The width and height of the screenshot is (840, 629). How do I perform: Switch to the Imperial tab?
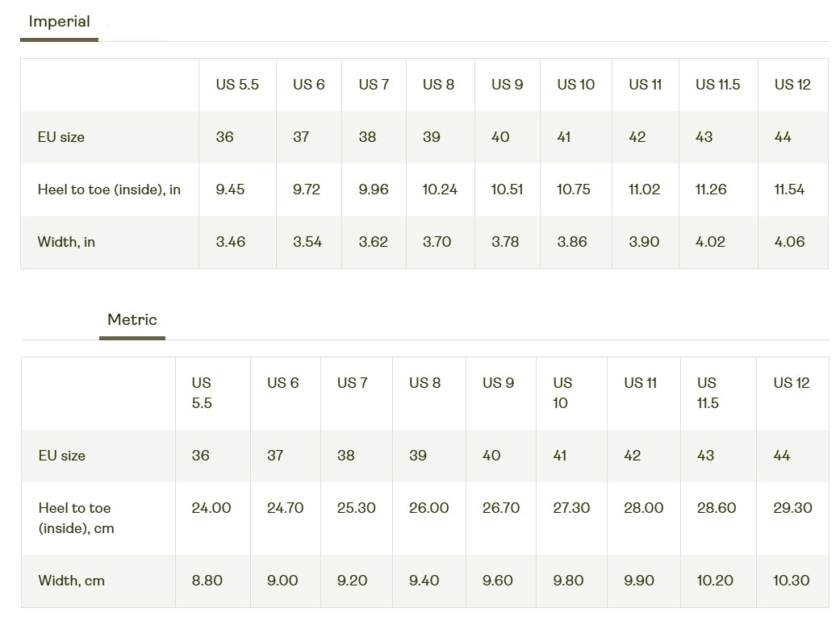tap(59, 22)
